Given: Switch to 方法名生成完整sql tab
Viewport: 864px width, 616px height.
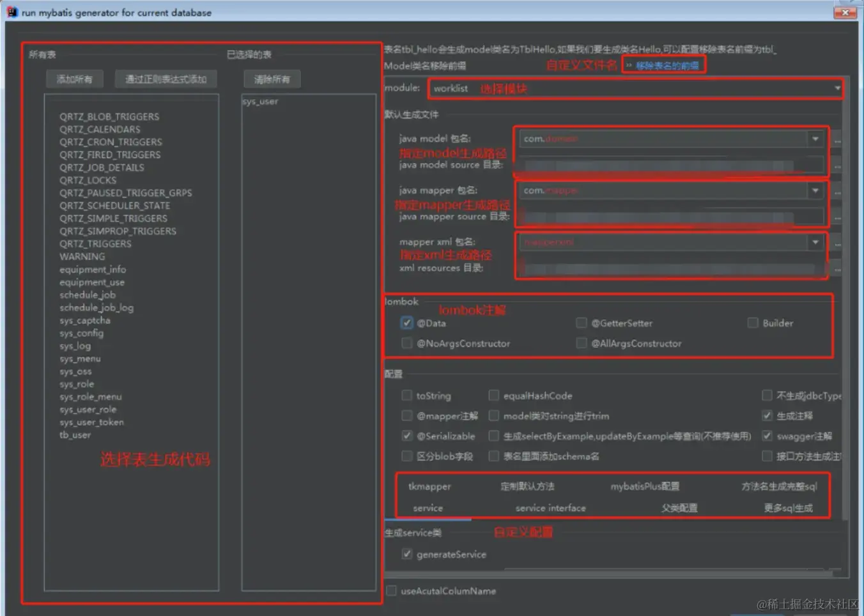Looking at the screenshot, I should pos(779,486).
